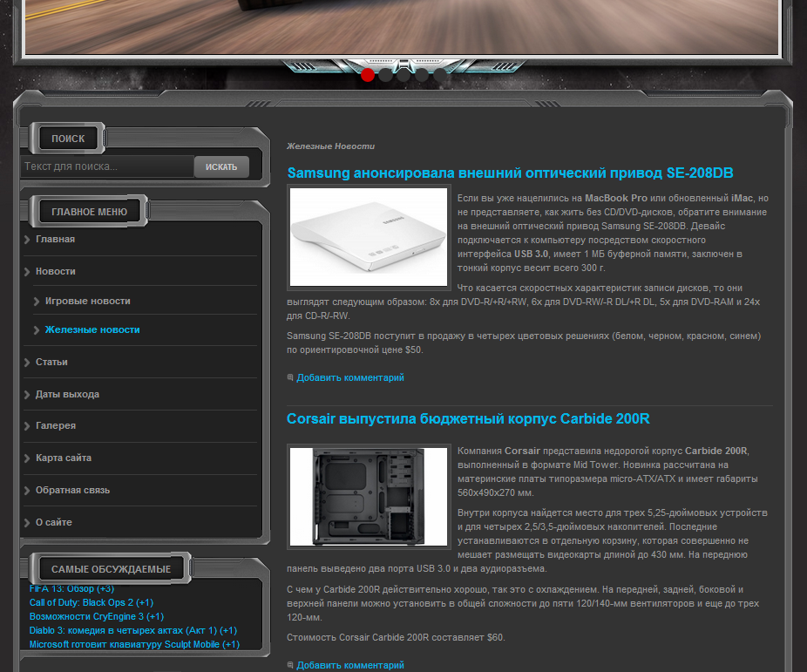807x672 pixels.
Task: Open Call of Duty: Black Ops 2 link
Action: pos(92,602)
